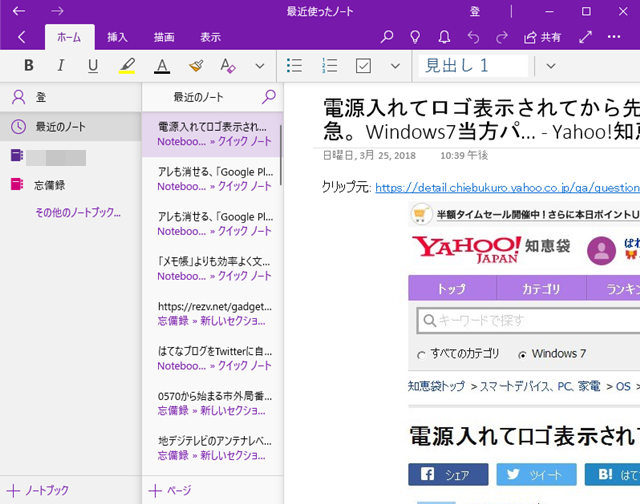Click the lightbulb tell-me icon
The width and height of the screenshot is (640, 504).
(x=415, y=37)
